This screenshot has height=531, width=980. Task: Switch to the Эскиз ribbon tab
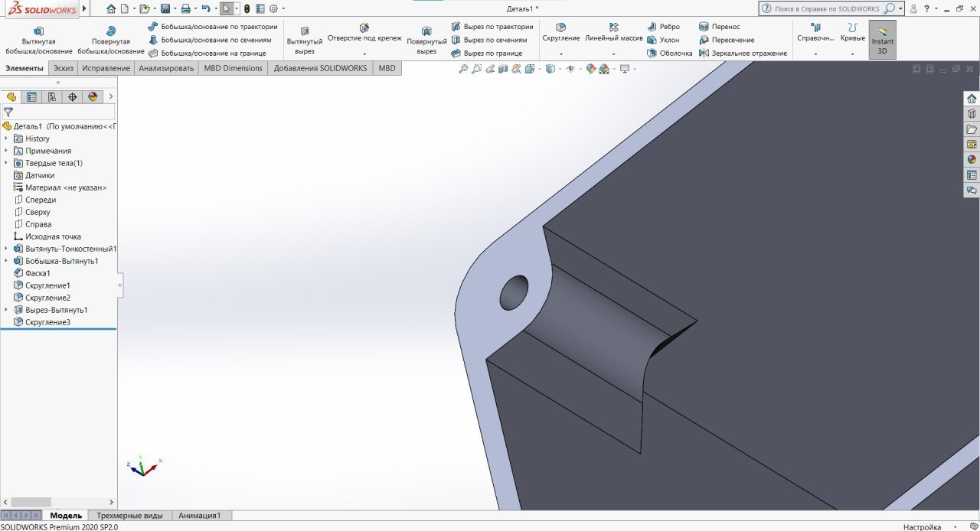[63, 68]
